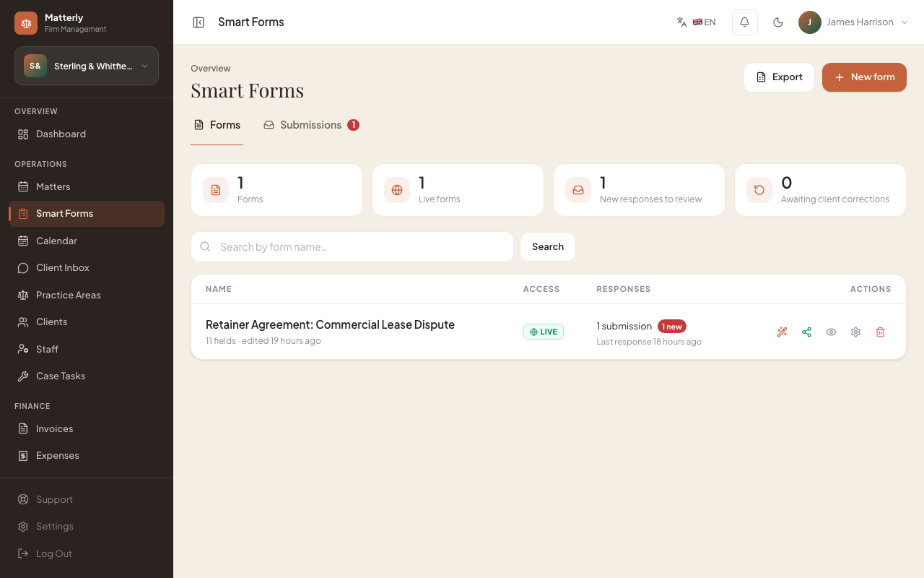Open Retainer Agreement: Commercial Lease Dispute form
Viewport: 924px width, 578px height.
click(330, 324)
